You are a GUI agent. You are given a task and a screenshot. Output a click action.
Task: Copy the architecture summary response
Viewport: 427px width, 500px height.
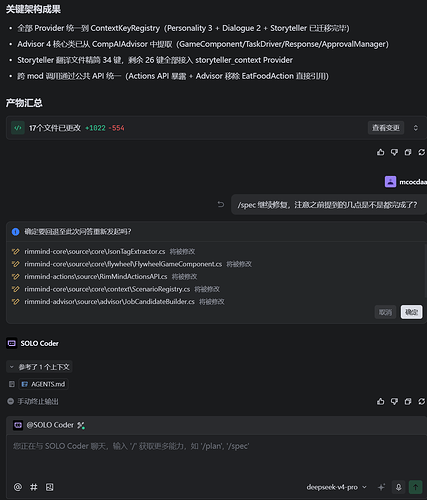[x=408, y=152]
